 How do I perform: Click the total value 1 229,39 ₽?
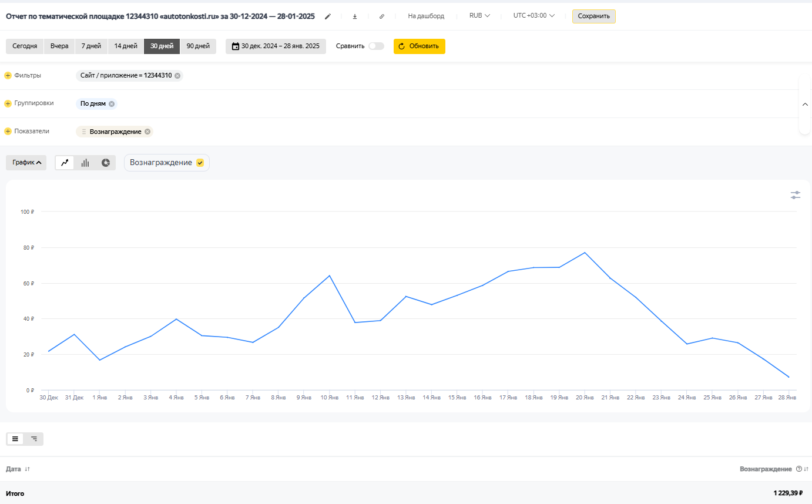coord(788,493)
